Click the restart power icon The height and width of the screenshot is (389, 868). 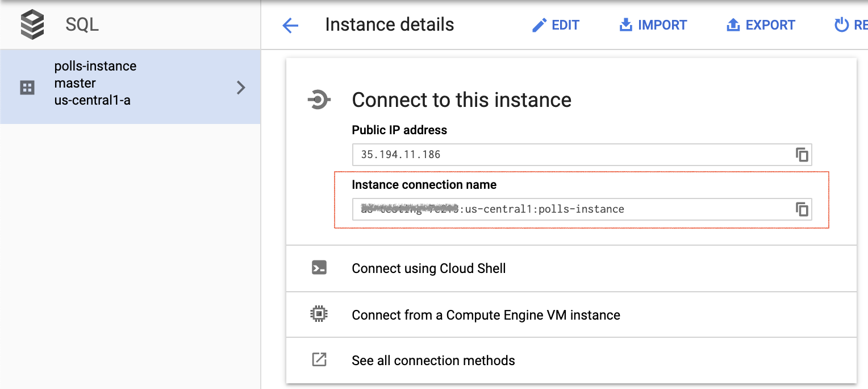(x=841, y=25)
